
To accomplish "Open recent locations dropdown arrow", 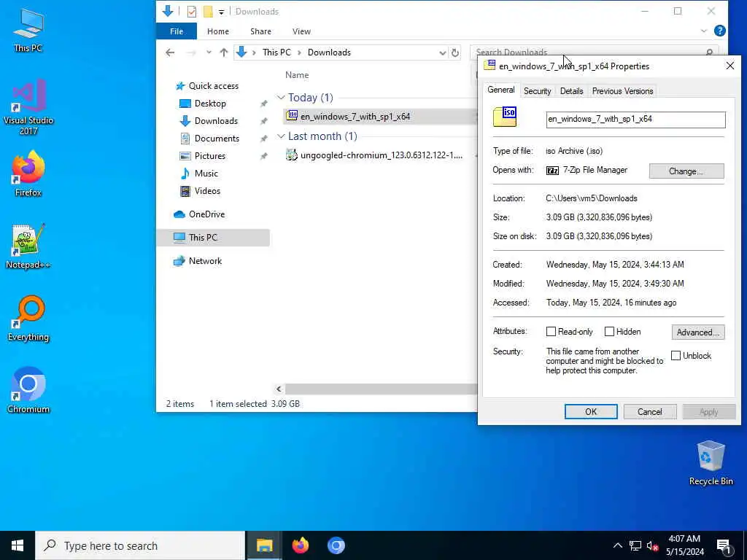I will pos(209,52).
